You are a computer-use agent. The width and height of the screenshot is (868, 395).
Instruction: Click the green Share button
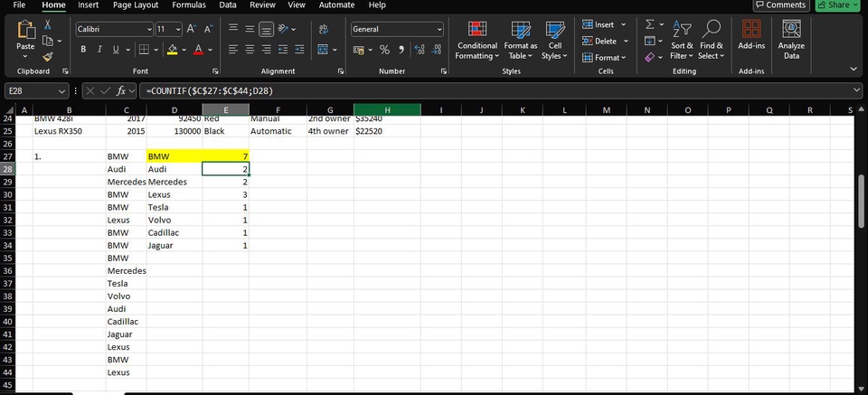(835, 5)
